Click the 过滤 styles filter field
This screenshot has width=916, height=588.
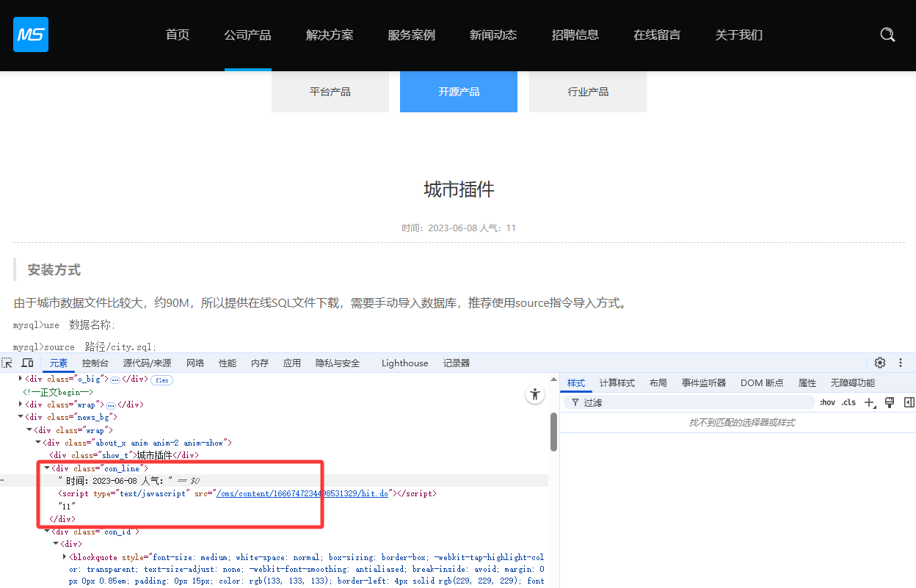point(690,402)
